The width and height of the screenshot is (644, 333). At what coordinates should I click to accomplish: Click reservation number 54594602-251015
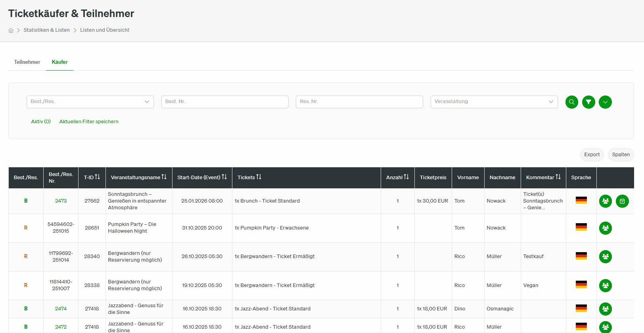point(61,228)
